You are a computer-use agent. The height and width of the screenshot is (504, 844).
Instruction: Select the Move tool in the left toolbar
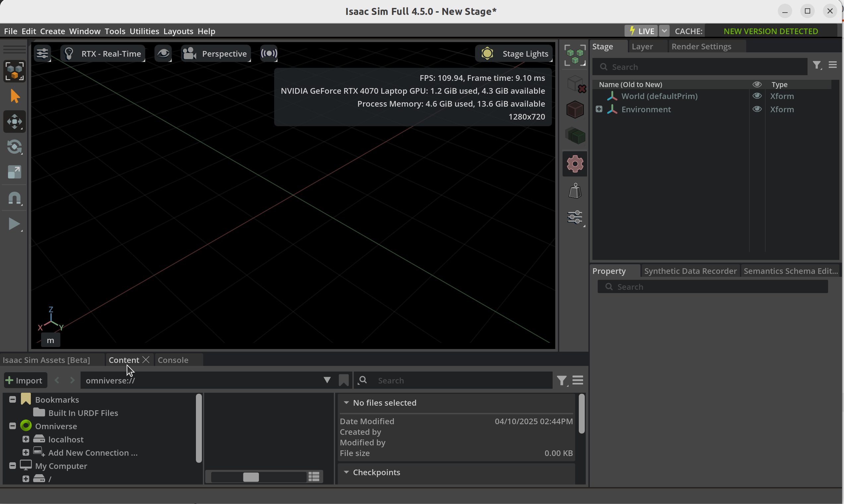click(15, 121)
